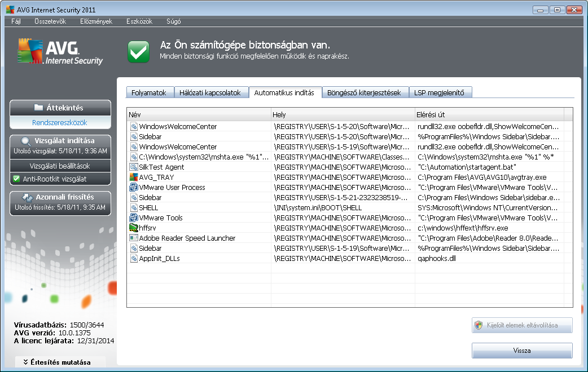Image resolution: width=588 pixels, height=372 pixels.
Task: Click the magnifier icon in Vizsgálat indítása
Action: 25,141
